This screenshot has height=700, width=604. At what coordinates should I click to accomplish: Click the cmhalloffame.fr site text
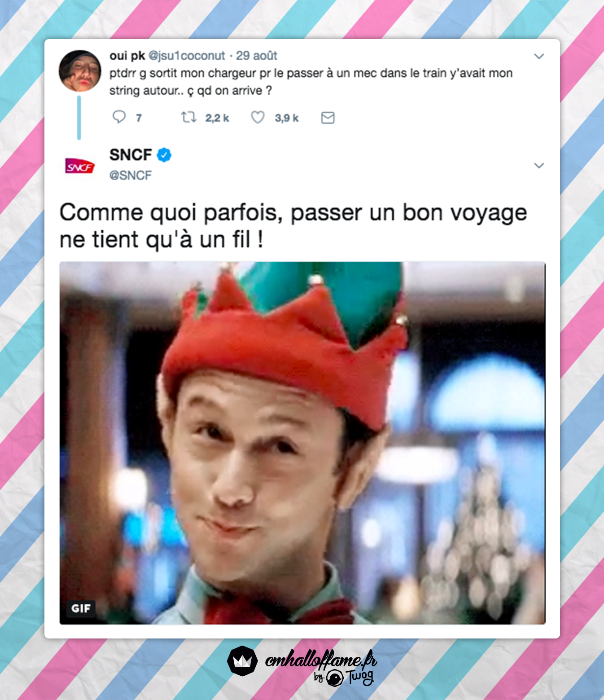[x=321, y=659]
